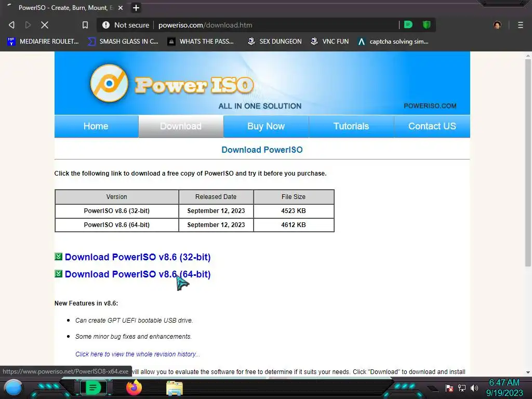Image resolution: width=532 pixels, height=399 pixels.
Task: Open the browser hamburger menu
Action: [521, 25]
